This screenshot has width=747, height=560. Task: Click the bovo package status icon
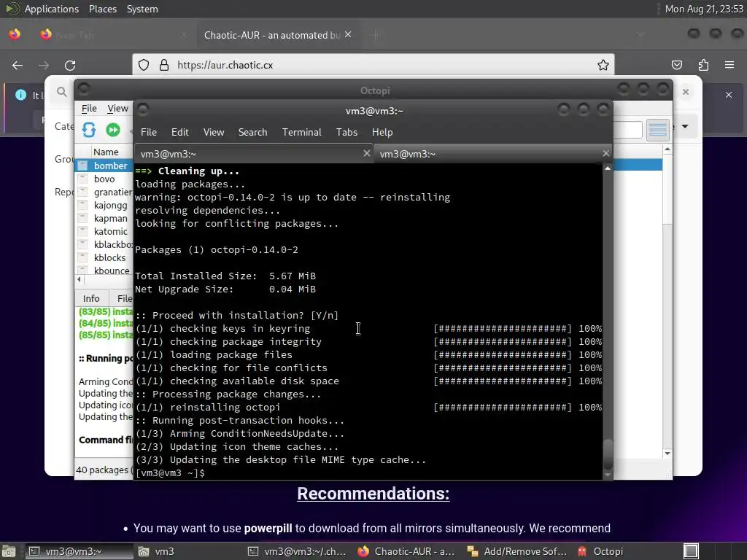tap(83, 179)
